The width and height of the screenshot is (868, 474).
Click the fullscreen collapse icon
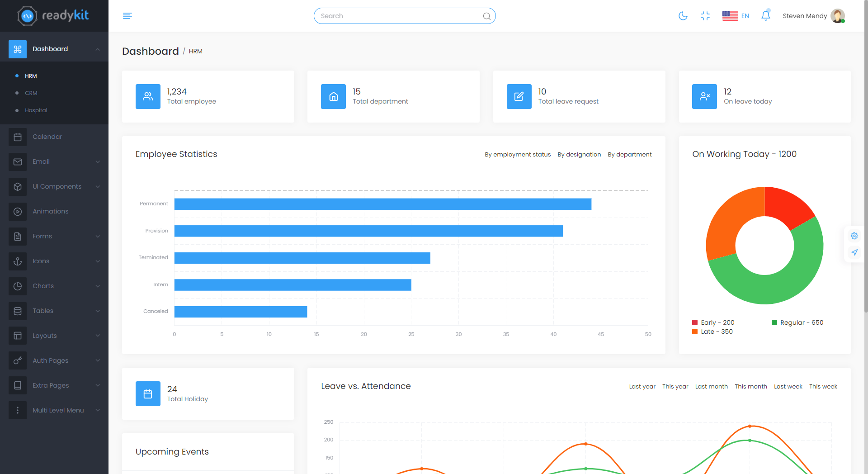point(705,16)
